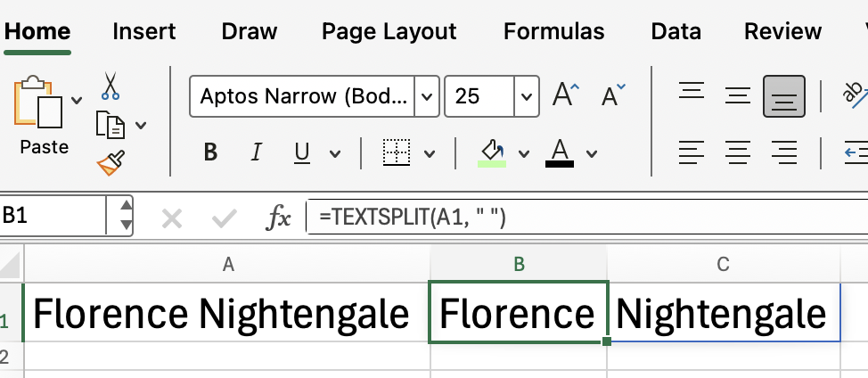Image resolution: width=868 pixels, height=378 pixels.
Task: Open the font color picker arrow
Action: [x=592, y=153]
